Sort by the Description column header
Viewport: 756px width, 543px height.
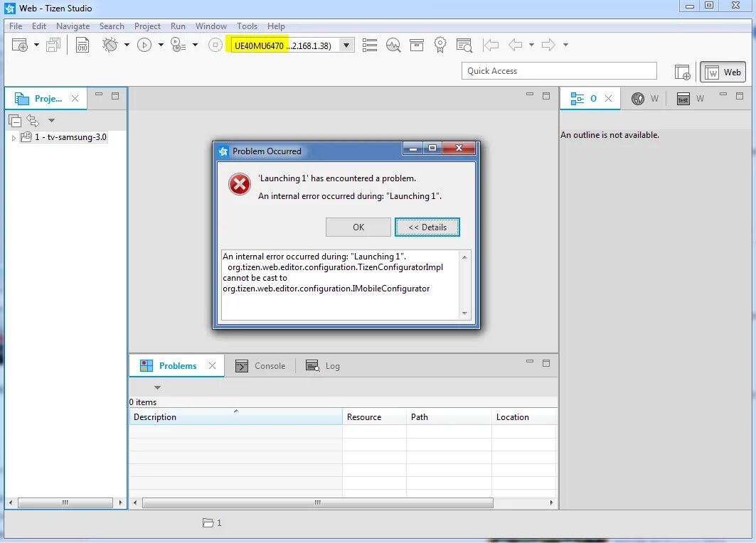(236, 416)
